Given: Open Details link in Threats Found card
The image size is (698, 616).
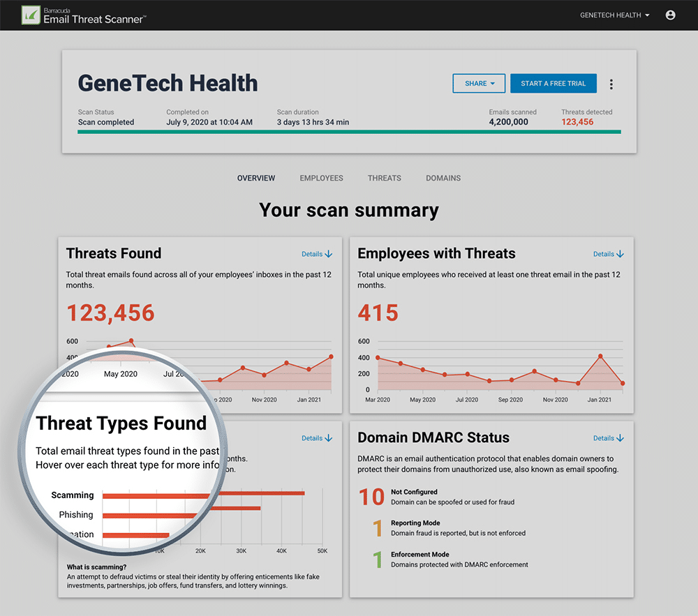Looking at the screenshot, I should 316,254.
